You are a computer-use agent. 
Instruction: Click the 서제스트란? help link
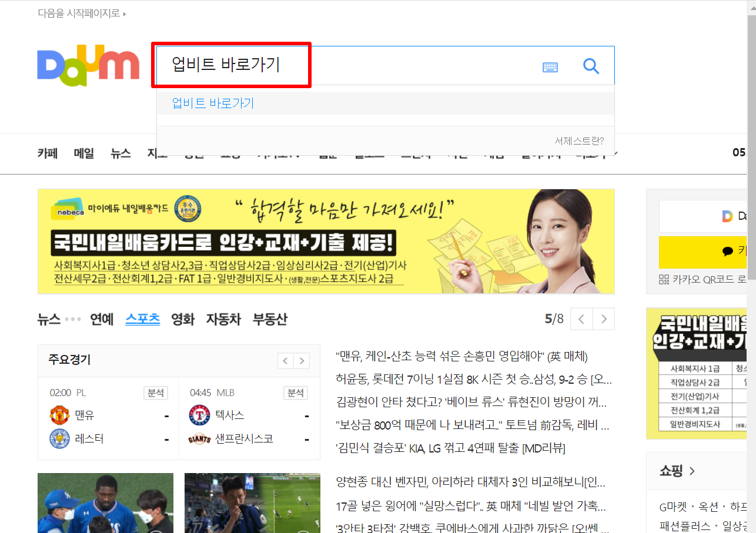[x=579, y=141]
